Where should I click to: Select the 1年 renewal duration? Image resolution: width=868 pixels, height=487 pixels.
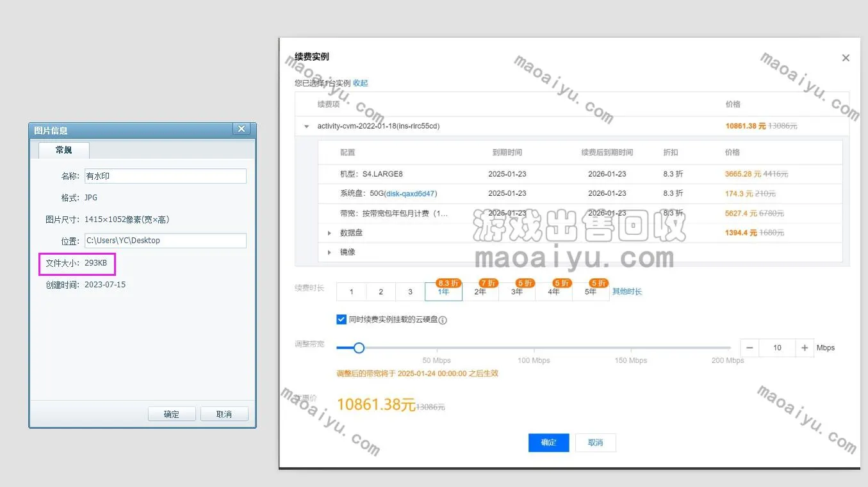coord(443,292)
